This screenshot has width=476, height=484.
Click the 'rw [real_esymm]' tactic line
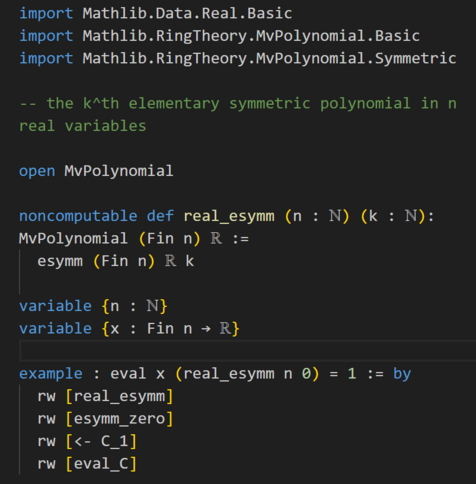(x=105, y=396)
